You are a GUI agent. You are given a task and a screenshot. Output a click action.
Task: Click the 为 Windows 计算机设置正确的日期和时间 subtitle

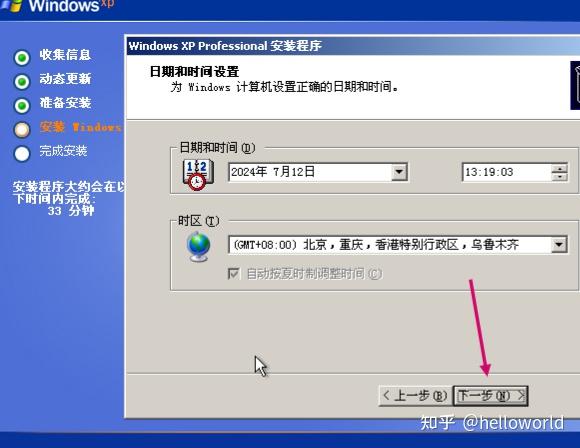[285, 87]
